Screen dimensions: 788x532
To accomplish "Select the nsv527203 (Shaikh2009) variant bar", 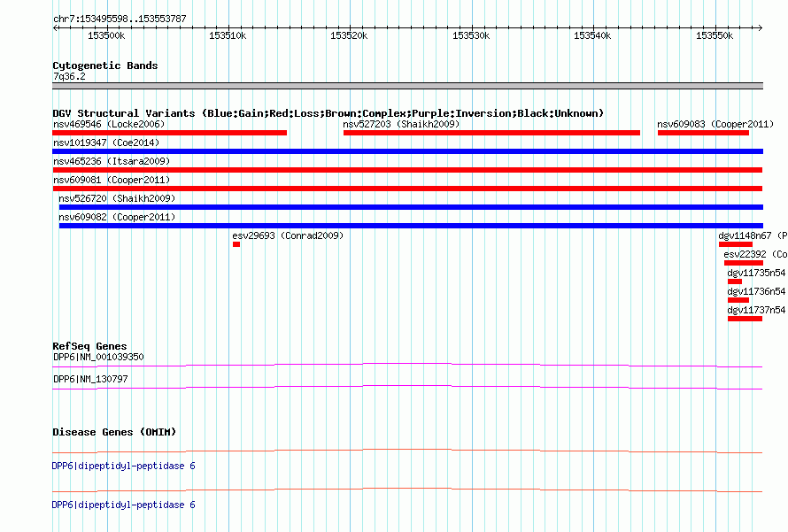I will (491, 133).
